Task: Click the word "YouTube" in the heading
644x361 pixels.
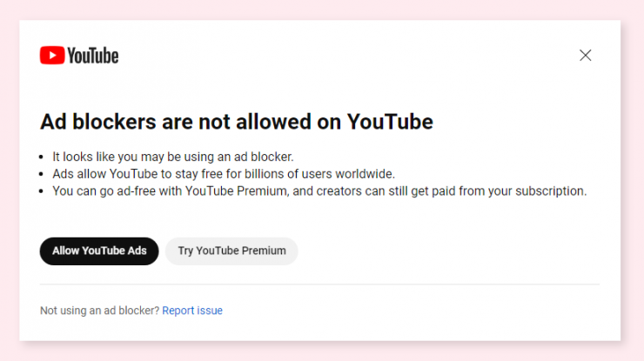Action: click(389, 122)
